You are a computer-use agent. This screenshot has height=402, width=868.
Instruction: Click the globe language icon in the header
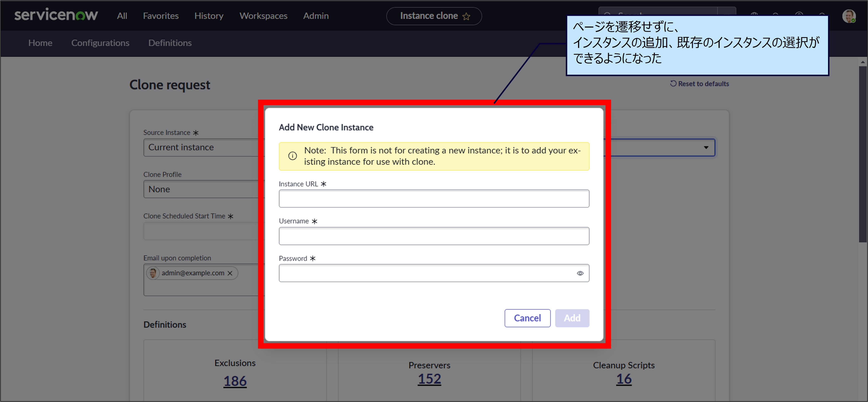pyautogui.click(x=754, y=16)
